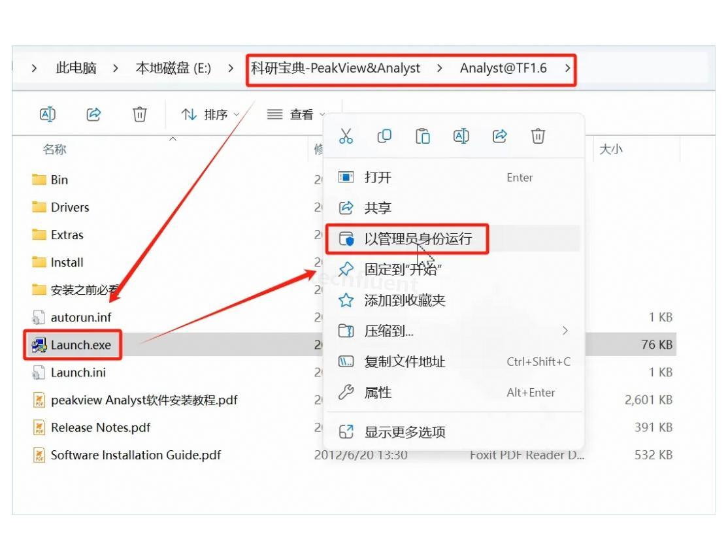
Task: Click the Share icon in the context menu
Action: point(499,136)
